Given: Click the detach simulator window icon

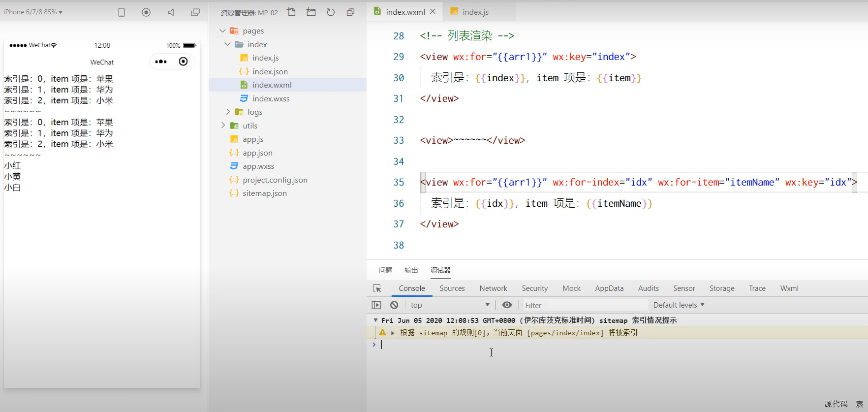Looking at the screenshot, I should (x=195, y=12).
